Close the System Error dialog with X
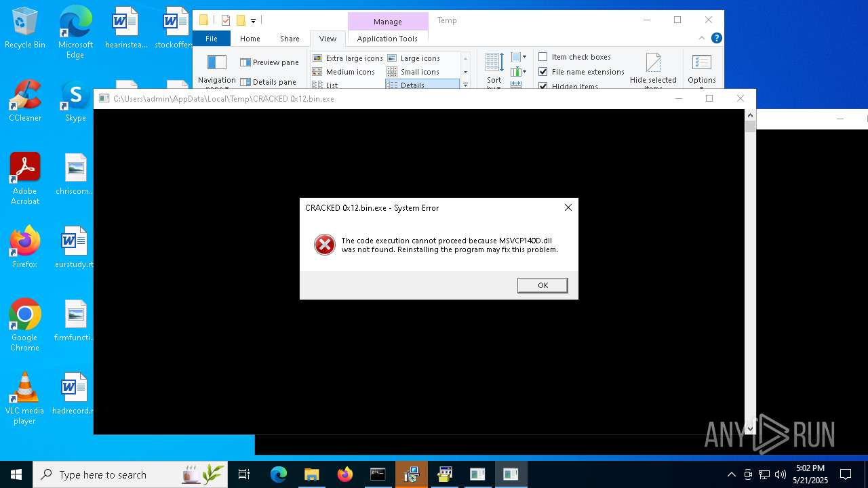Screen dimensions: 868x488 click(568, 207)
